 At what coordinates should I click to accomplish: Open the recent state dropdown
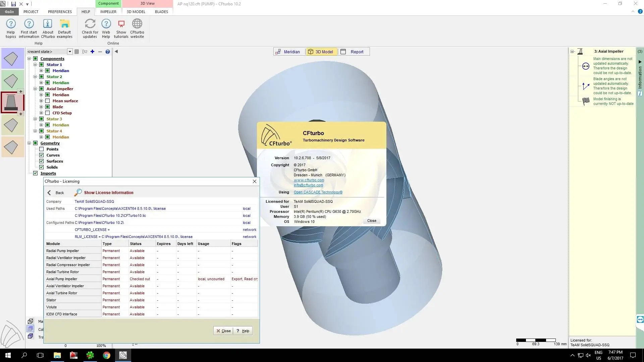click(x=70, y=52)
